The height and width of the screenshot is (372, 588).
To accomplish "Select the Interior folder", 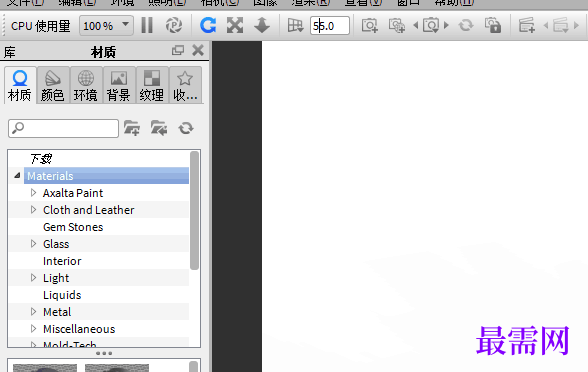I will coord(62,261).
